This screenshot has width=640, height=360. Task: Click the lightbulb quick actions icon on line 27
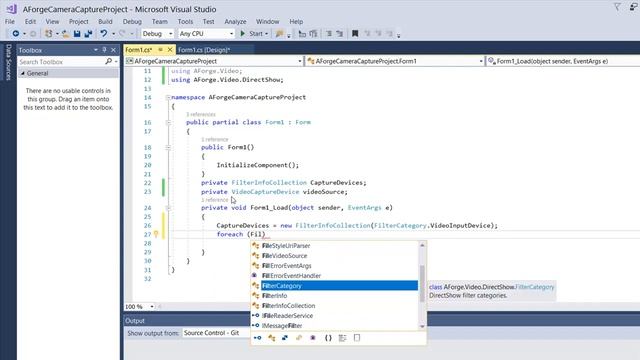pos(156,234)
